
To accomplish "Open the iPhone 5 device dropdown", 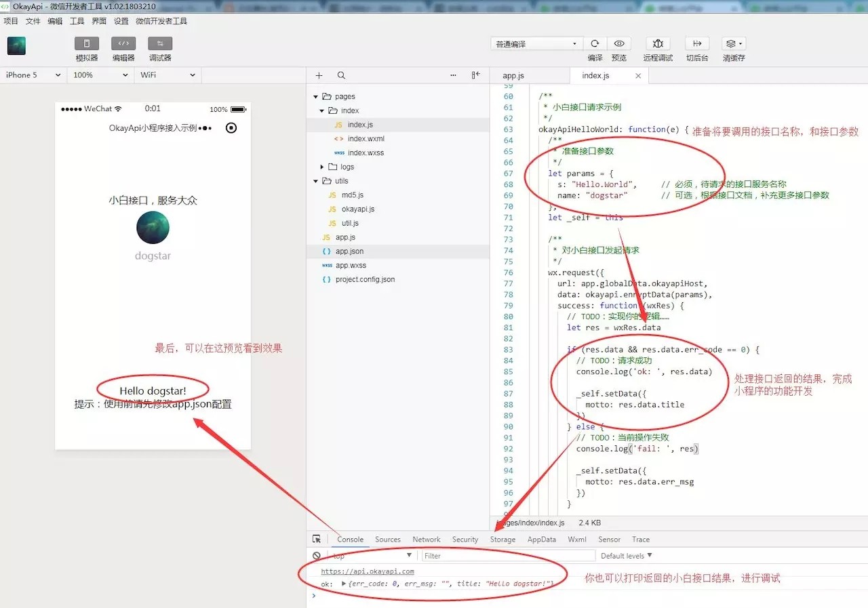I will (x=33, y=75).
